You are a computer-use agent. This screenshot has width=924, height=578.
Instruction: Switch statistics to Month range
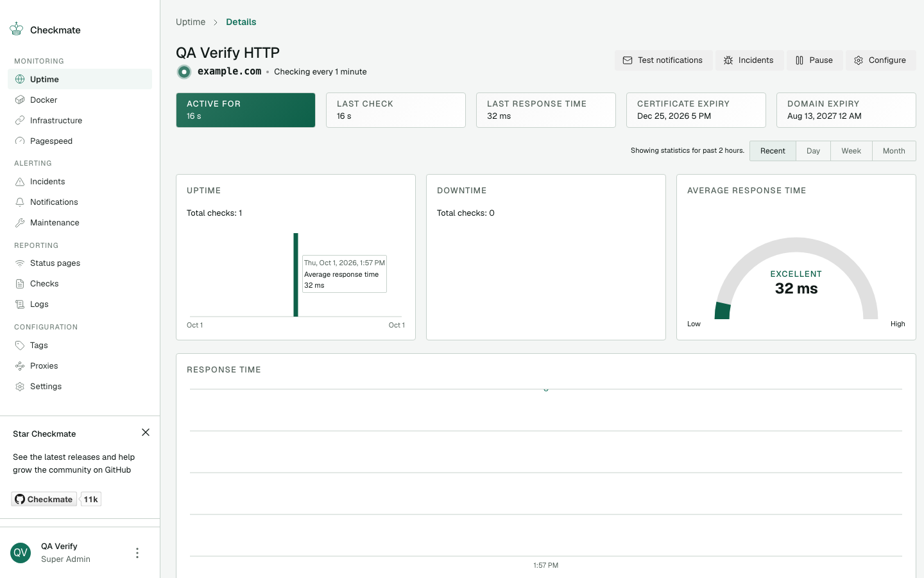(x=894, y=151)
